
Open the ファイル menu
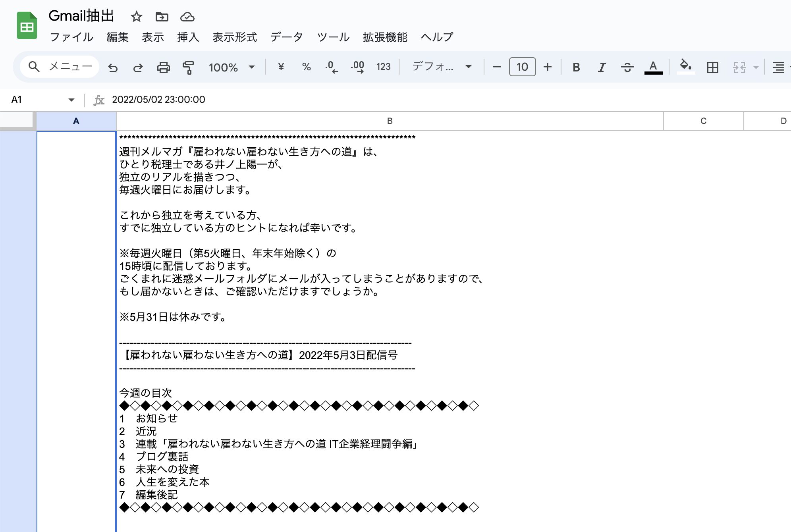pos(71,37)
